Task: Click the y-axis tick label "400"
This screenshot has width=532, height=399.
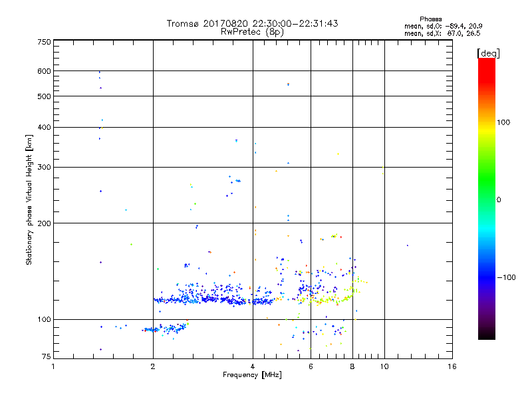Action: tap(44, 127)
